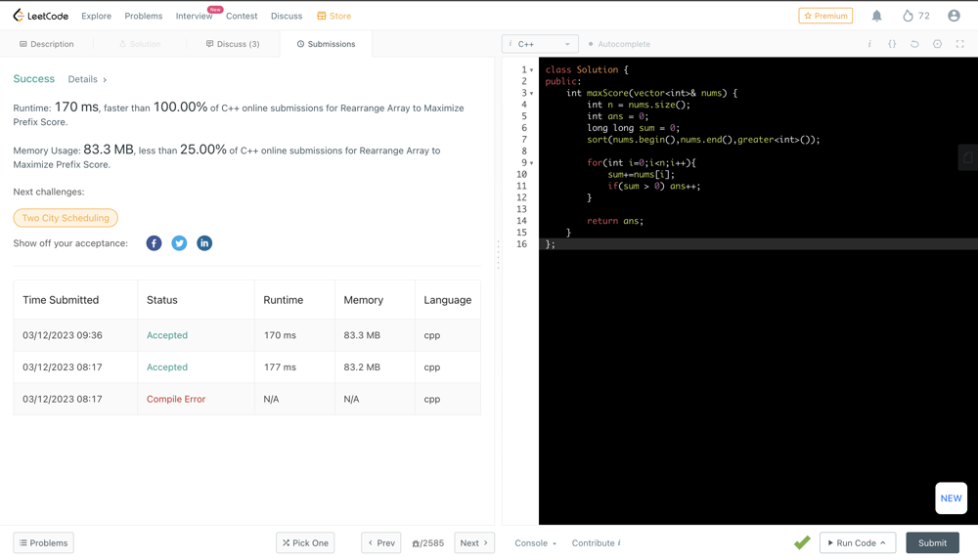978x560 pixels.
Task: Open the Store nav item
Action: pos(333,16)
